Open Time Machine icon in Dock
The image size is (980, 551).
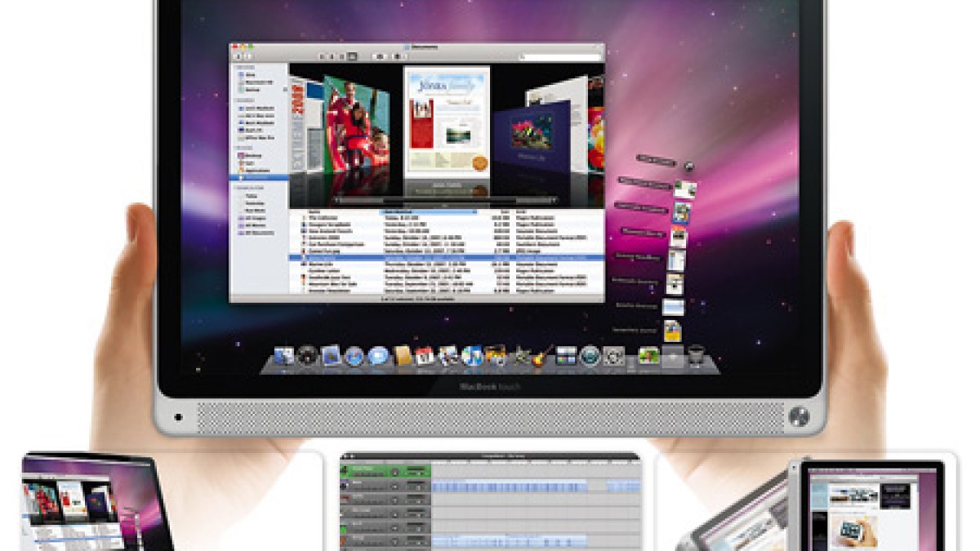click(x=590, y=356)
